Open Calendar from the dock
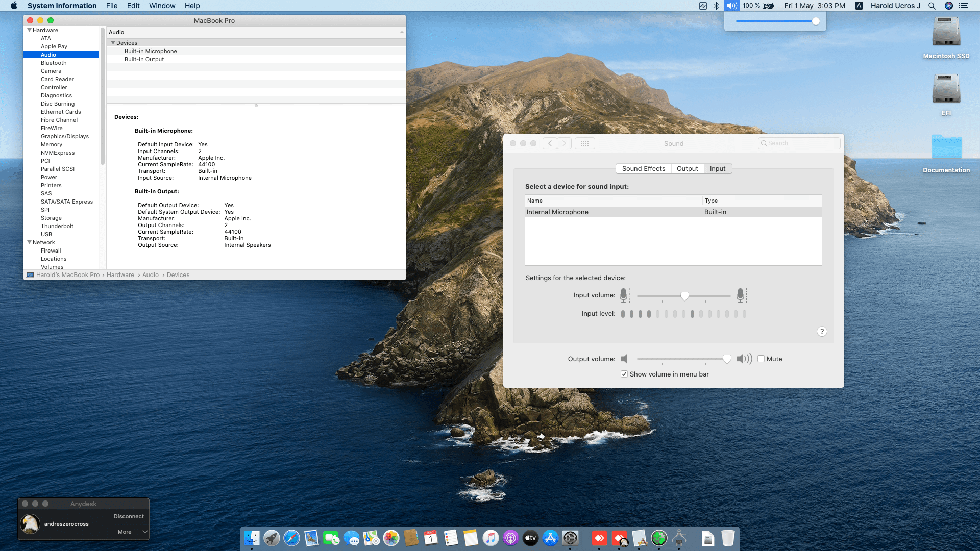This screenshot has height=551, width=980. [x=431, y=538]
